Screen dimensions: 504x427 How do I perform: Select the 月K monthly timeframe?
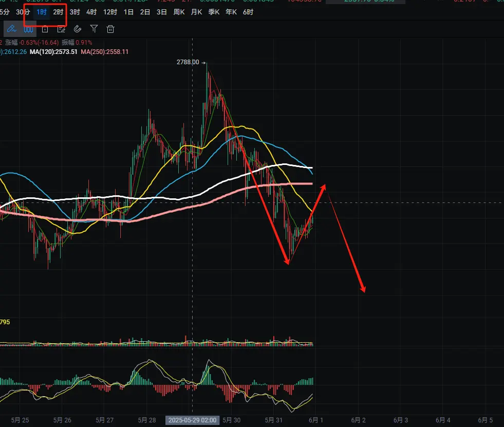click(x=196, y=12)
